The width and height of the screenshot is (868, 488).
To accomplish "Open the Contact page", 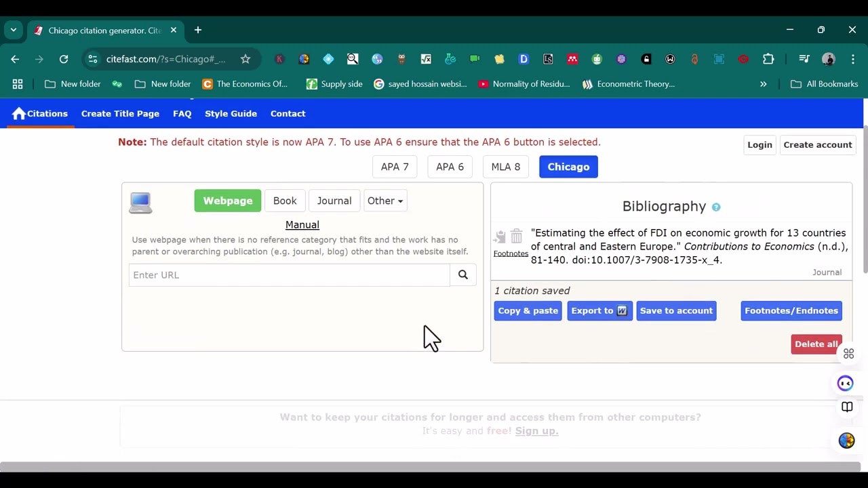I will point(288,114).
